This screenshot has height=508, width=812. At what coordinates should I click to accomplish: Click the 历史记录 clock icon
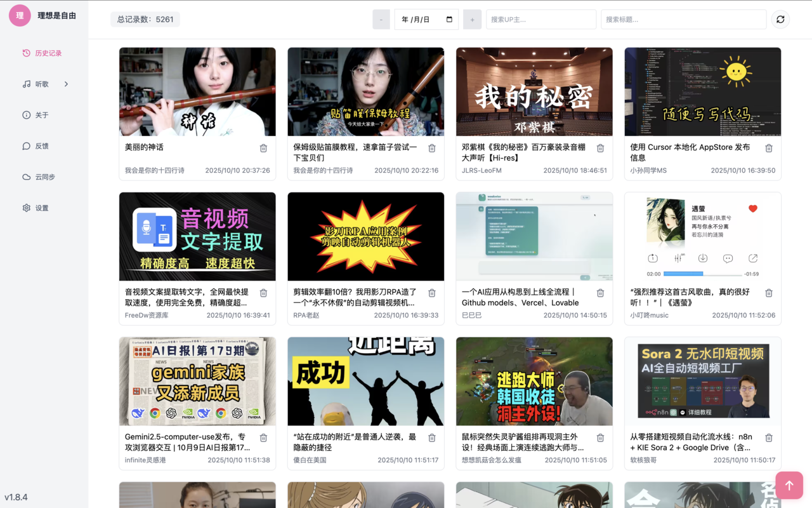(26, 53)
